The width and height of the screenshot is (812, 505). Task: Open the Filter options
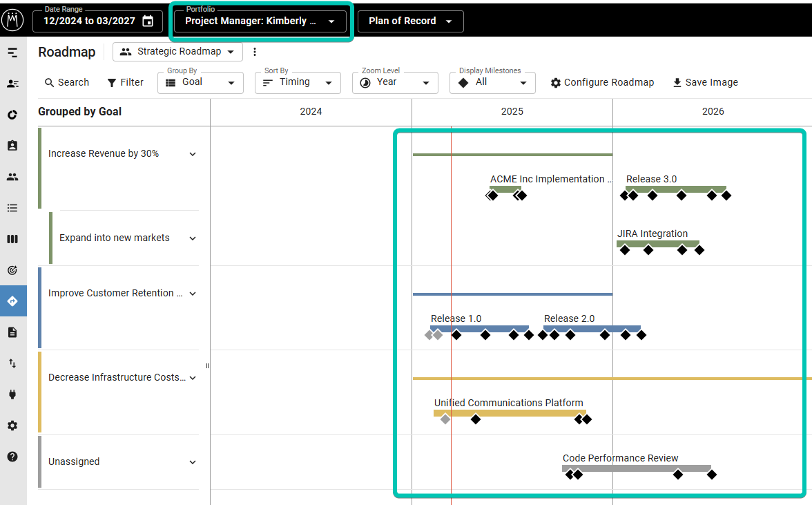(x=126, y=82)
